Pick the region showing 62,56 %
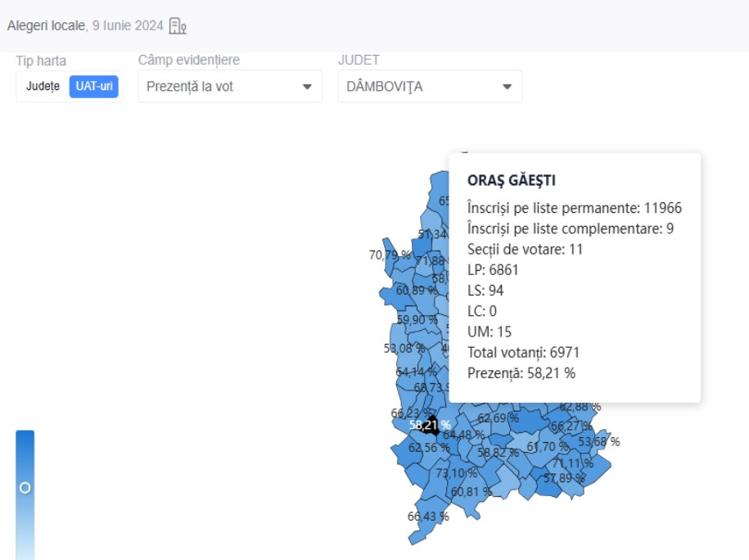 click(428, 448)
